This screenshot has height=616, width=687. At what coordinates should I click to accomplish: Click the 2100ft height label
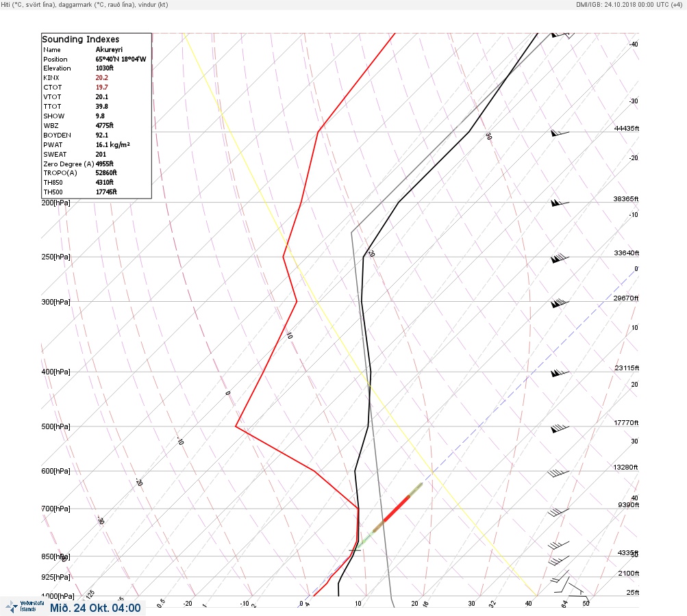click(x=628, y=573)
